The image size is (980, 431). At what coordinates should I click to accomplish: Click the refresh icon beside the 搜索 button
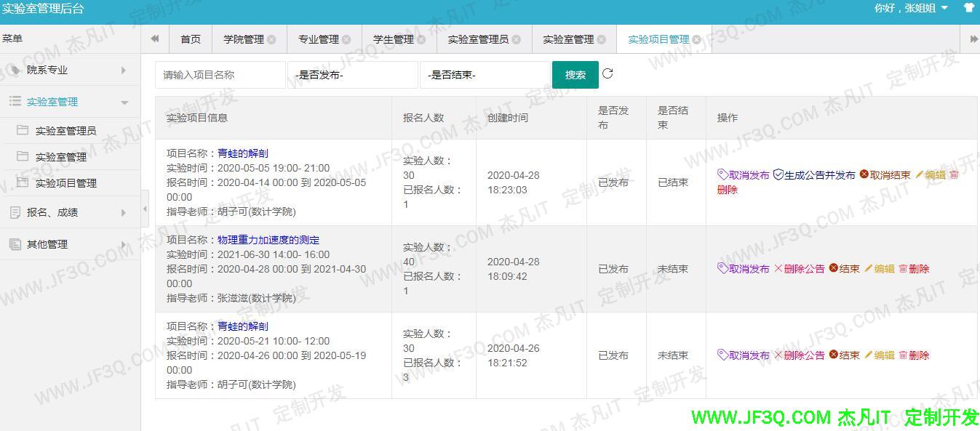pyautogui.click(x=609, y=73)
